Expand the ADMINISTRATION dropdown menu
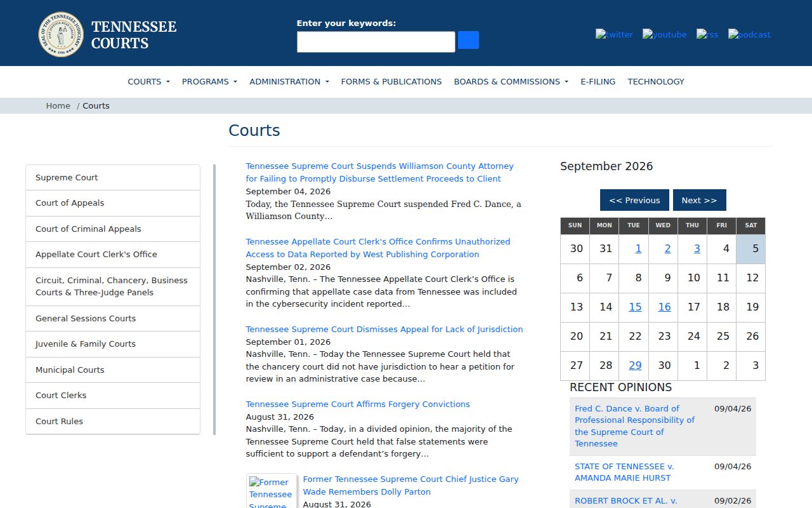Image resolution: width=812 pixels, height=508 pixels. tap(289, 81)
